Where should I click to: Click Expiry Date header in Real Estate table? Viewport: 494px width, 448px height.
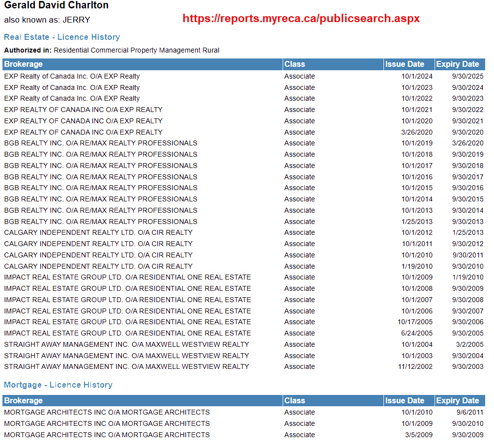460,64
